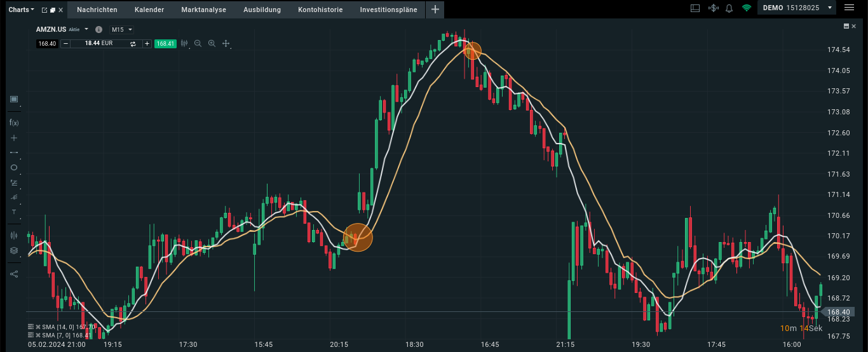This screenshot has height=352, width=868.
Task: Select the text T drawing tool
Action: pos(14,212)
